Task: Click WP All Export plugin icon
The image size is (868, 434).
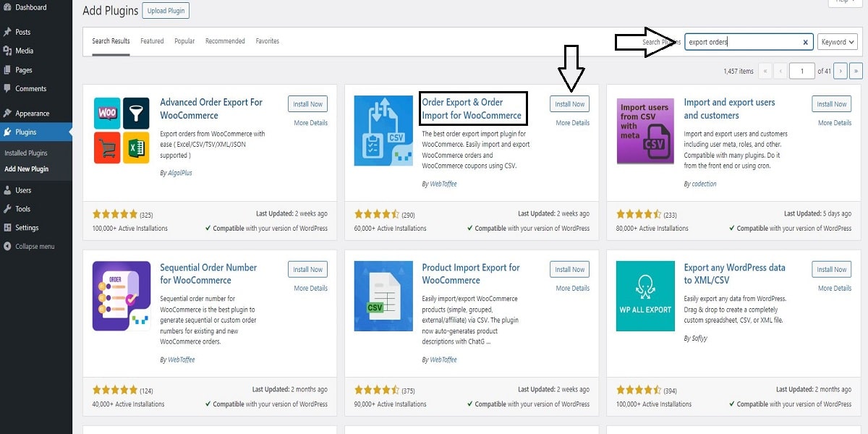Action: pos(644,296)
